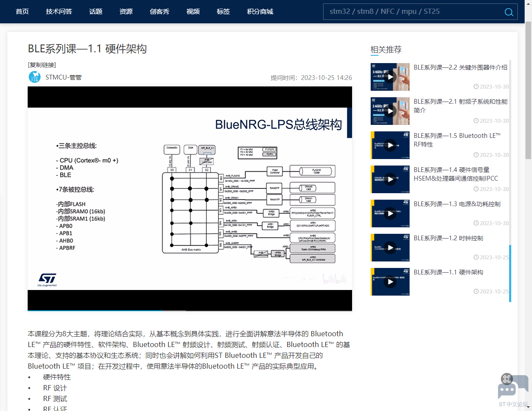Open 积分商城 navigation item
This screenshot has width=532, height=411.
tap(260, 12)
